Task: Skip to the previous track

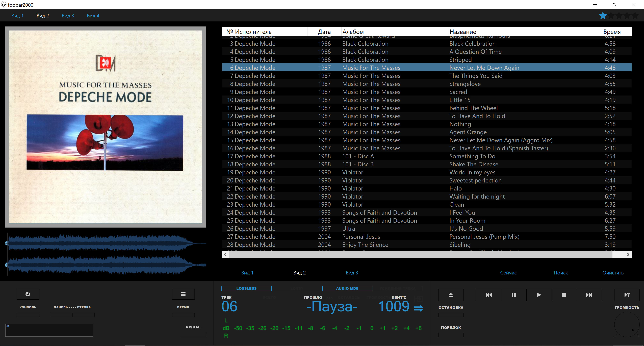Action: tap(488, 295)
